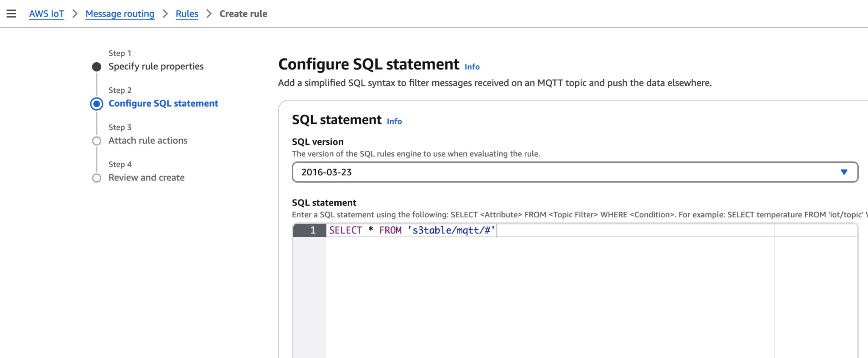Select Step 2 active circle indicator

point(97,104)
